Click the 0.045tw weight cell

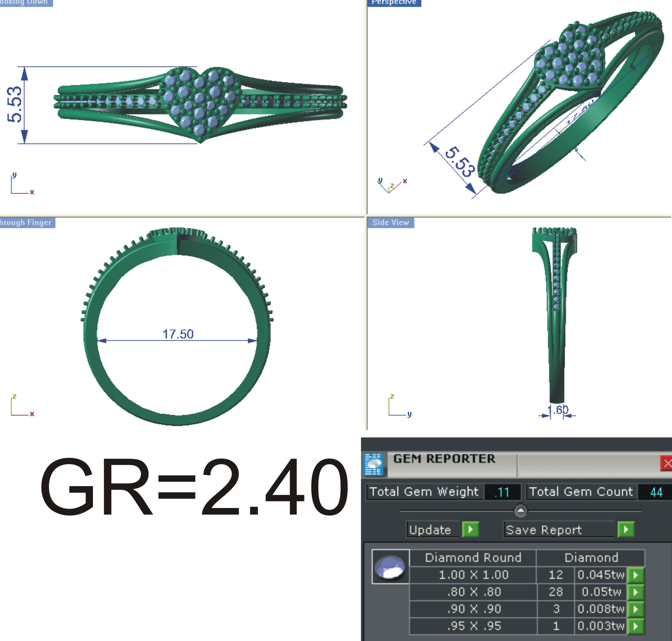601,575
